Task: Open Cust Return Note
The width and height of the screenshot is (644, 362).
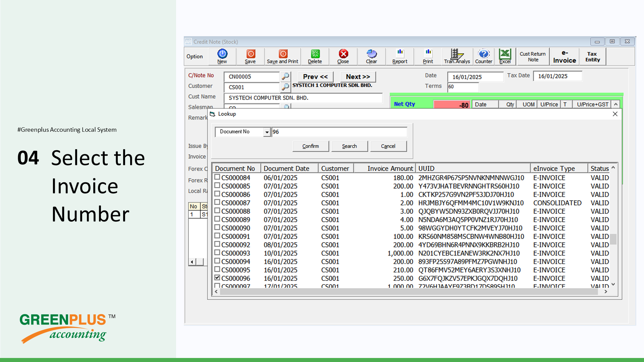Action: pos(533,56)
